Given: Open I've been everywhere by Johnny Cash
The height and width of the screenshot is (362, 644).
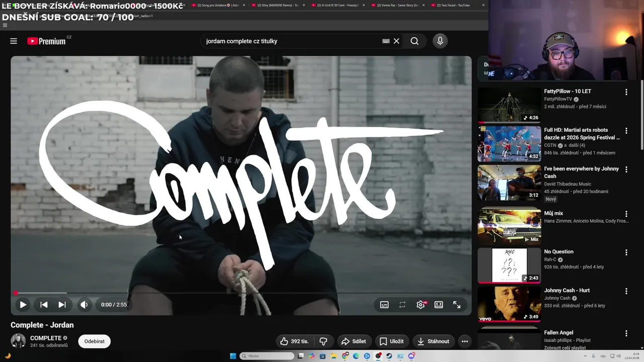Looking at the screenshot, I should (x=581, y=172).
